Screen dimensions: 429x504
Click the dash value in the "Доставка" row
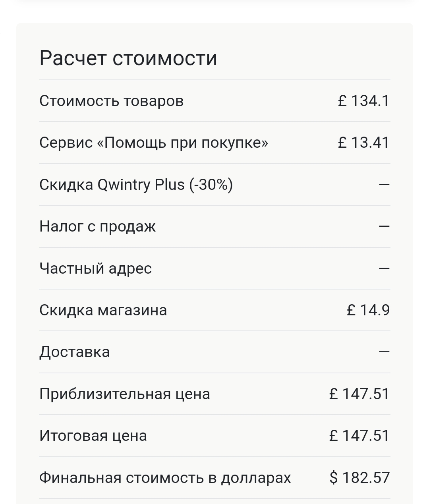coord(384,352)
